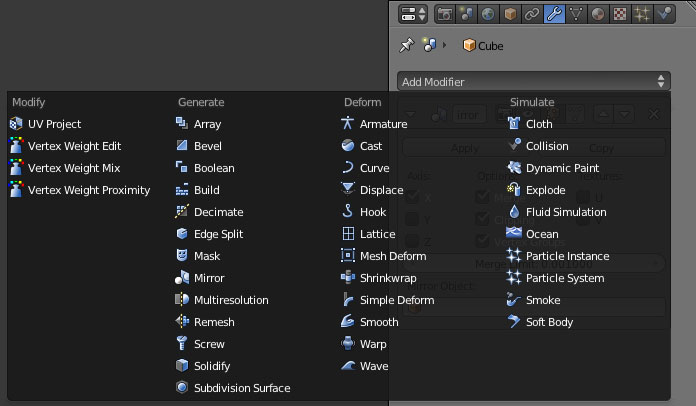Switch to the World properties tab (globe icon)
This screenshot has height=406, width=696.
point(487,14)
